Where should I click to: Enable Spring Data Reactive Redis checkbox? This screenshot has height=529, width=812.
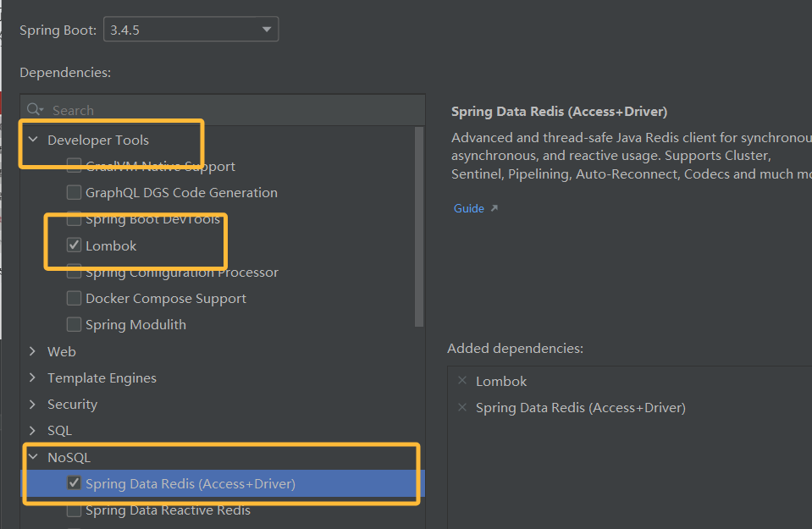[x=74, y=510]
